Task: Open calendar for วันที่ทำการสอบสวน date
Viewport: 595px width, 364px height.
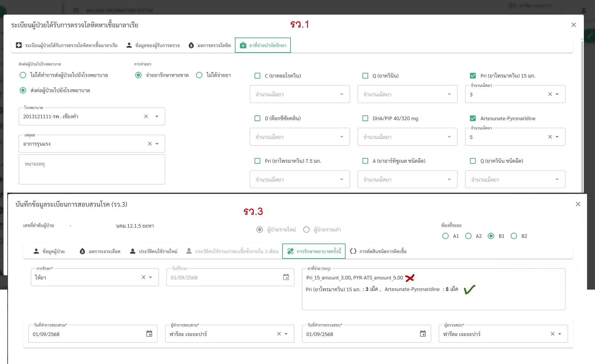Action: (149, 334)
